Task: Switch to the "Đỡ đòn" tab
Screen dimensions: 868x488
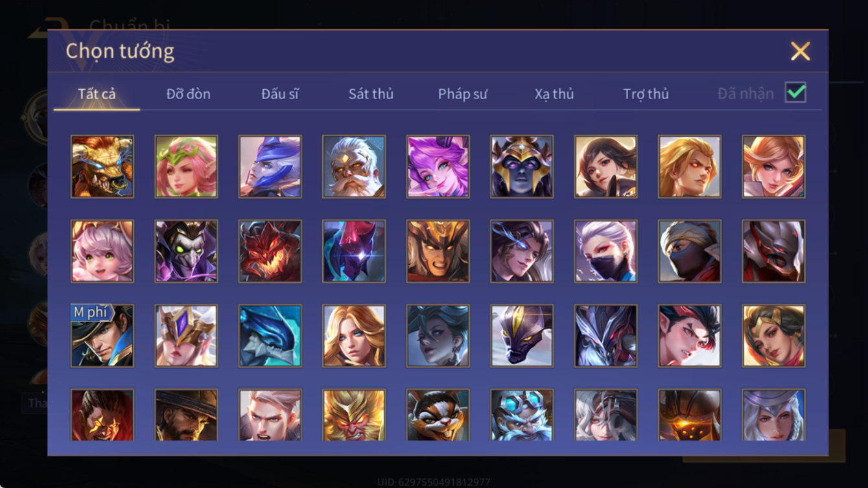Action: tap(188, 94)
